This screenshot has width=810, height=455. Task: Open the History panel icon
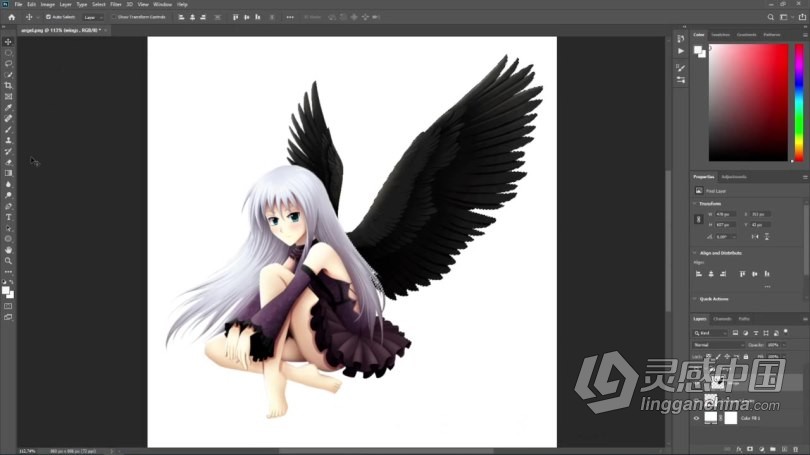pyautogui.click(x=681, y=39)
